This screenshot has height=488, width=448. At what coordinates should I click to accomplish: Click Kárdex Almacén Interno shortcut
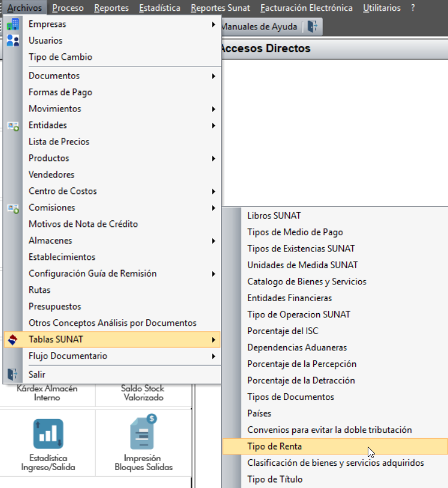tap(47, 393)
